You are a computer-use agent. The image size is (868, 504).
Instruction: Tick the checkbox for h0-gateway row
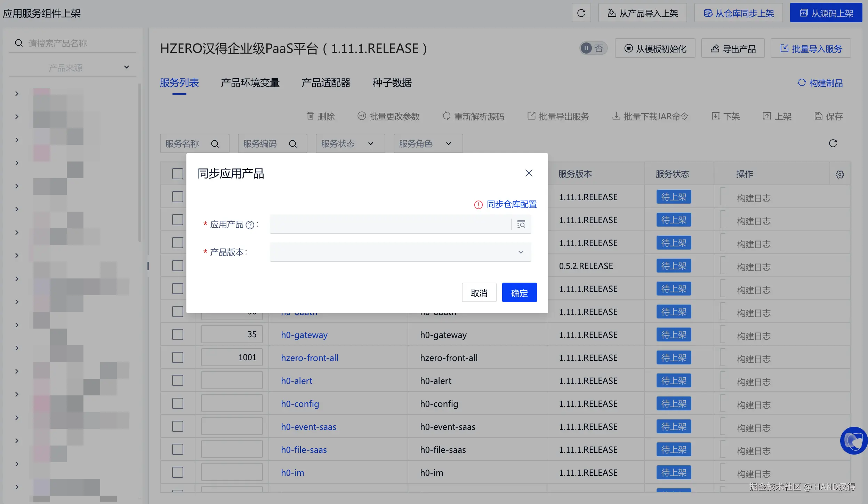pos(177,334)
